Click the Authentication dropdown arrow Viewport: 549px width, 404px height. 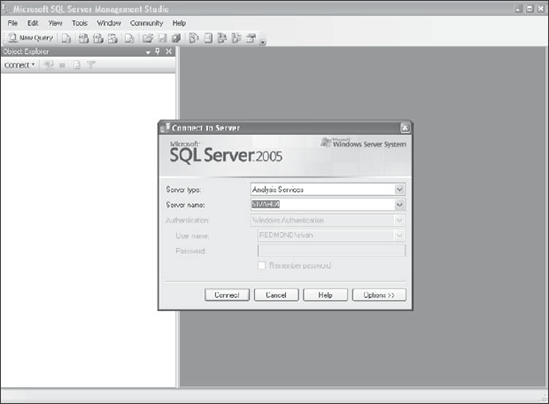tap(399, 220)
